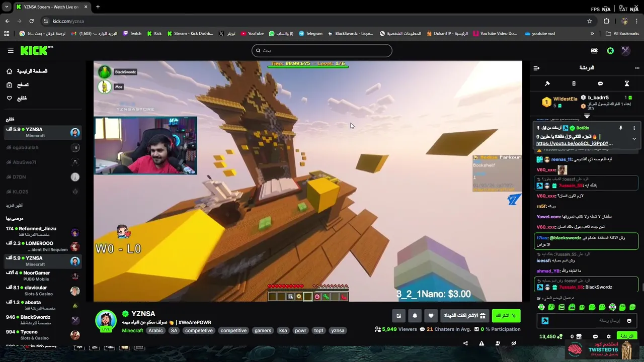Screen dimensions: 644x362
Task: Click the moderator hammer icon in chat toolbar
Action: (x=547, y=83)
